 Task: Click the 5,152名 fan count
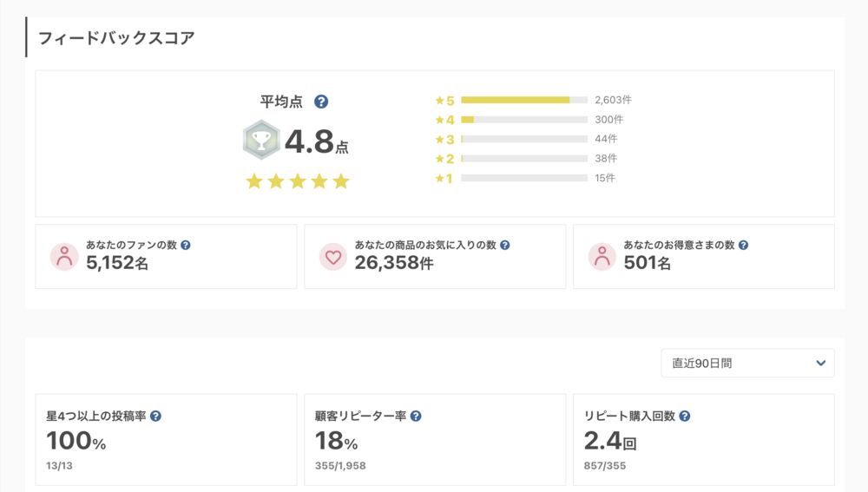(117, 263)
